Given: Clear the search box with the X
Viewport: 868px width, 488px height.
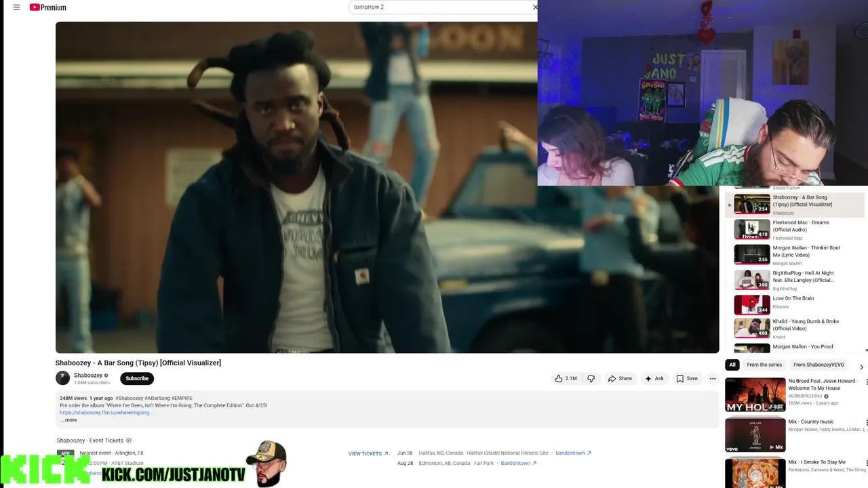Looking at the screenshot, I should [x=534, y=7].
